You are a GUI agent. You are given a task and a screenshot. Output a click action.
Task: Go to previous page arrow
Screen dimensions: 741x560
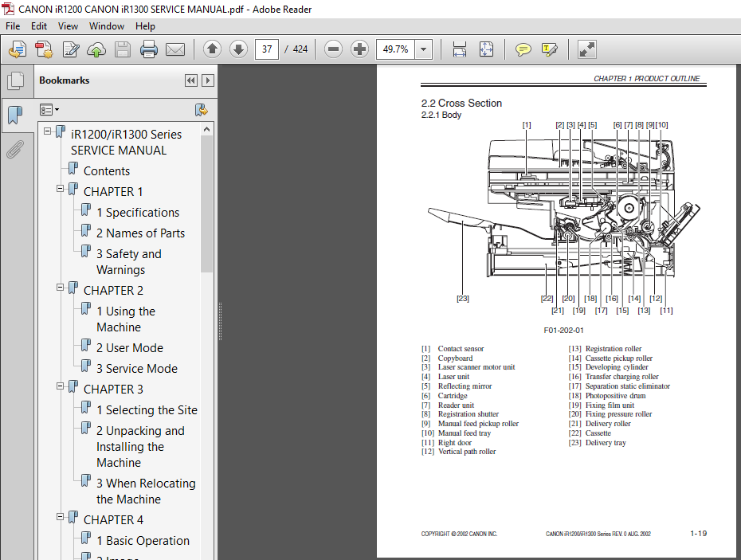[212, 49]
